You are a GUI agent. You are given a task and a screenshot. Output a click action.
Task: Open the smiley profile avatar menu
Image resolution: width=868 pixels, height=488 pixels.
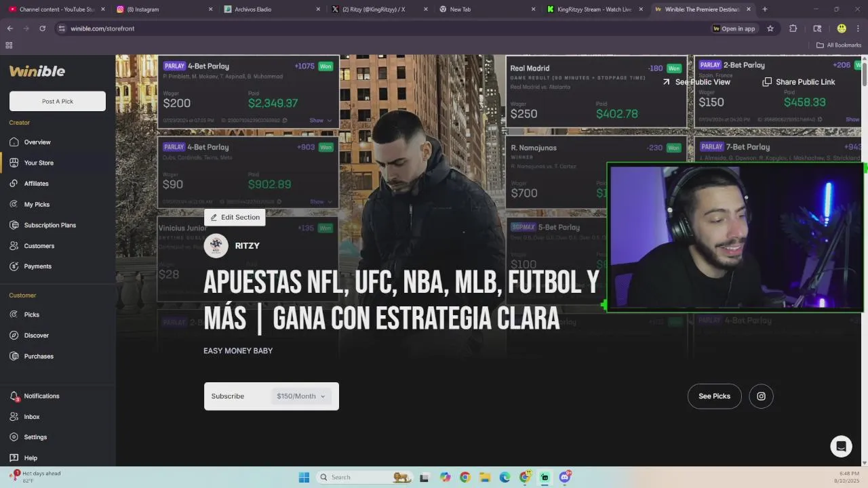(842, 28)
